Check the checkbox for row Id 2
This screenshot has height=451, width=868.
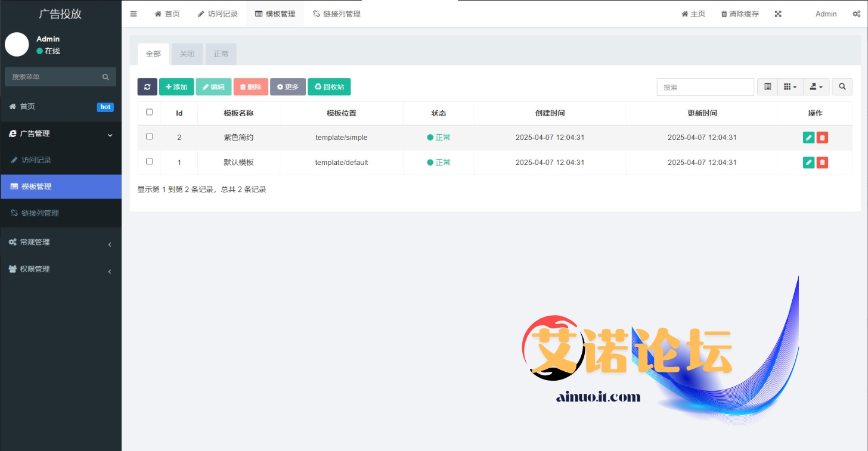tap(150, 136)
